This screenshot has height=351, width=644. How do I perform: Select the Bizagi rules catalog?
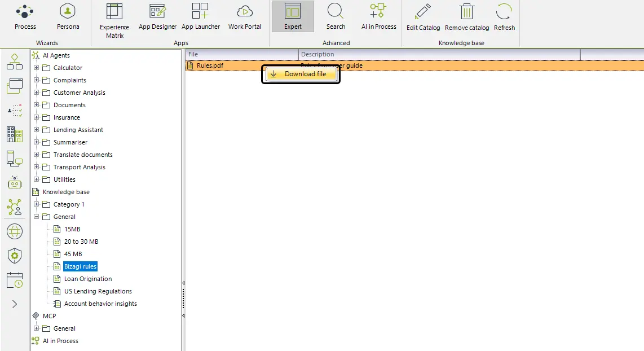click(x=80, y=266)
